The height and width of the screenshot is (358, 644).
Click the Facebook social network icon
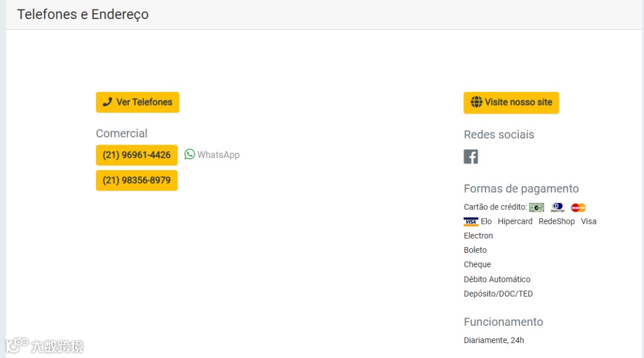point(471,157)
